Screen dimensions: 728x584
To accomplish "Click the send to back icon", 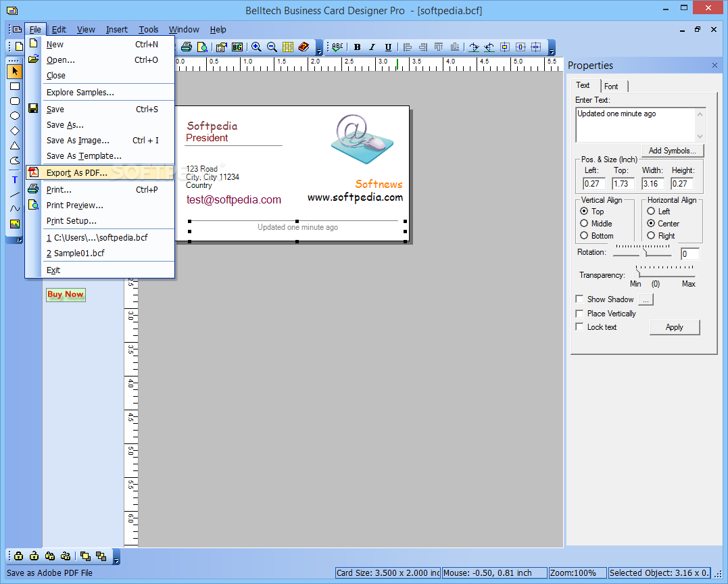I will (101, 556).
